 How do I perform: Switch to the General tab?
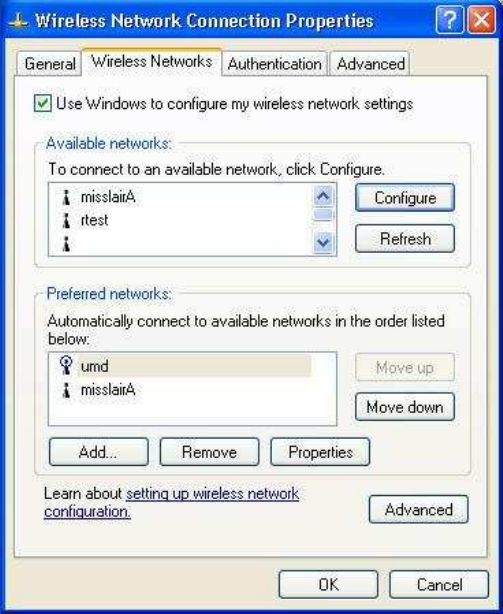click(x=49, y=64)
